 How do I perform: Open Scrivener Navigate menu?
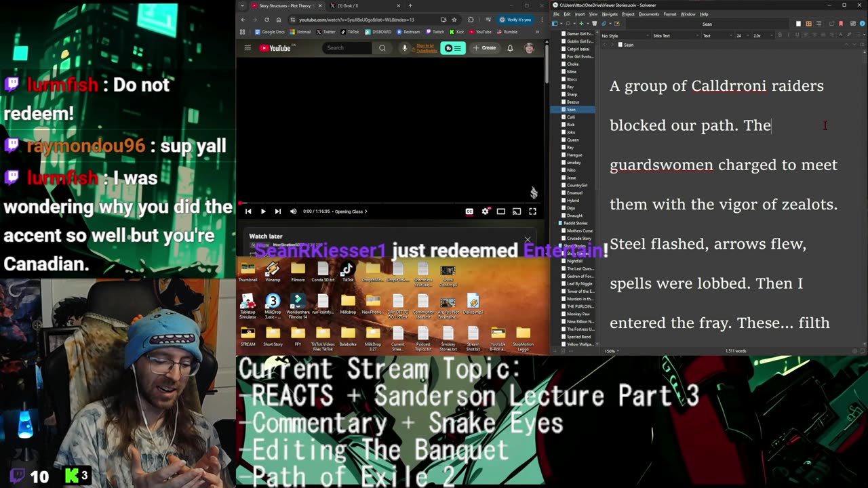pos(610,14)
